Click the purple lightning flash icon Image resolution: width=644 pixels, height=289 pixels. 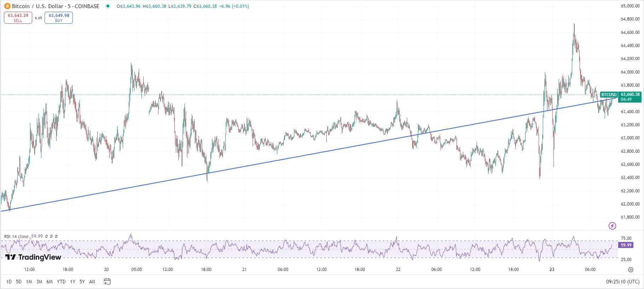(613, 226)
